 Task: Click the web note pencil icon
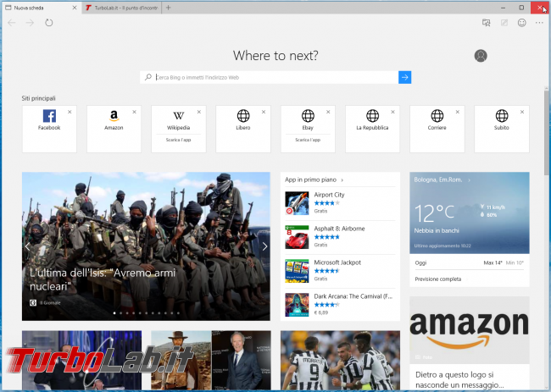(x=504, y=23)
